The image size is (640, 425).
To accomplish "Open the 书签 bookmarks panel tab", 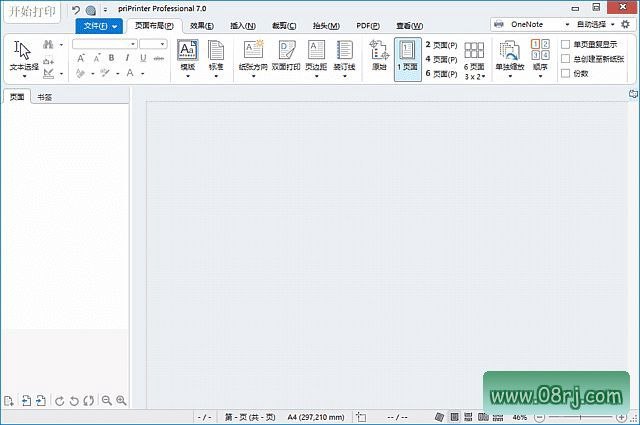I will [x=44, y=97].
